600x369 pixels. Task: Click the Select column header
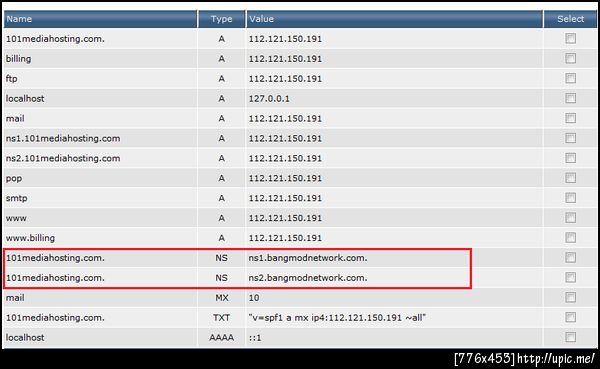pos(571,19)
